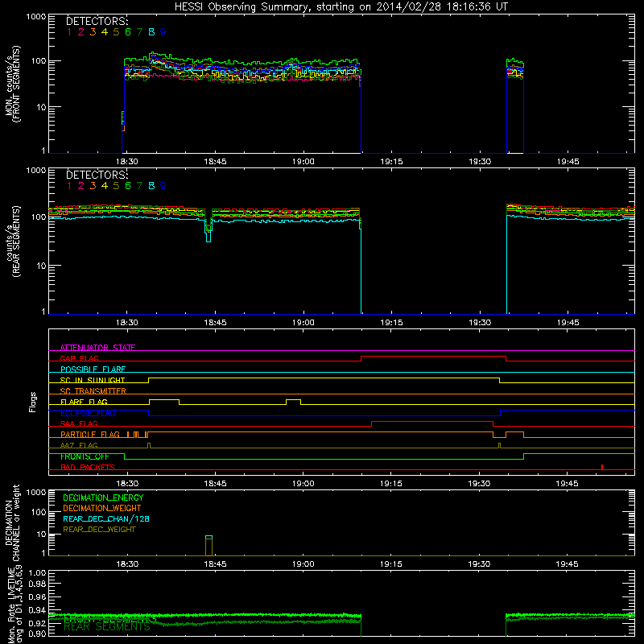The height and width of the screenshot is (644, 644).
Task: Select red detector 1 in rear segments legend
Action: [69, 186]
